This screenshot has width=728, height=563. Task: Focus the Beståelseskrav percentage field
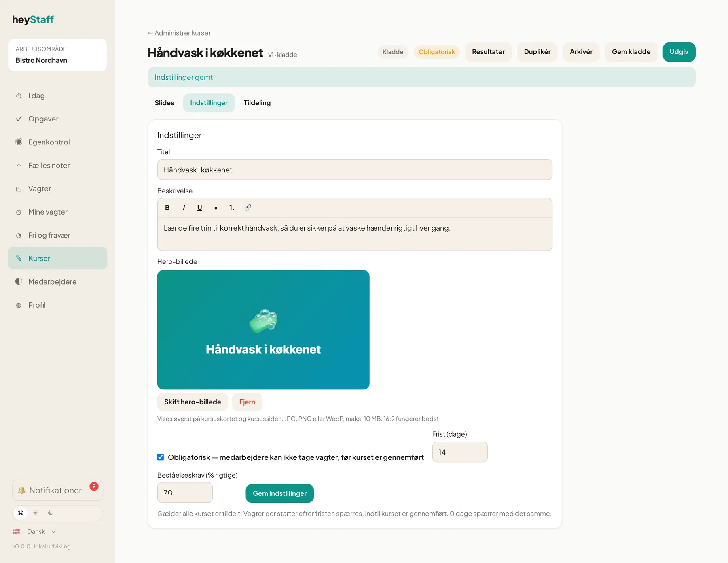(x=185, y=493)
